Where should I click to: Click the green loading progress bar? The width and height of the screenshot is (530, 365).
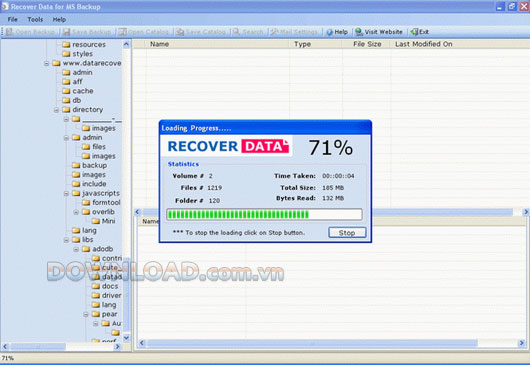[264, 214]
